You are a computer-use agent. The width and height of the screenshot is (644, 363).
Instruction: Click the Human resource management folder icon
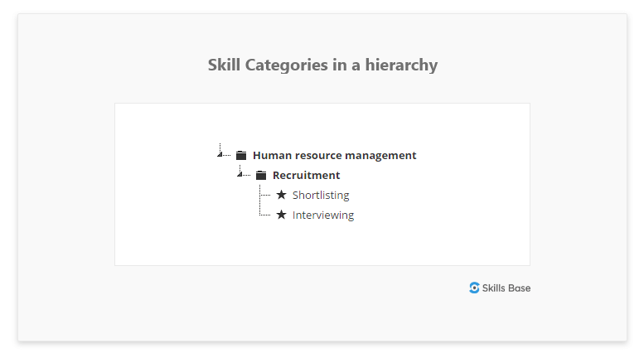[241, 155]
